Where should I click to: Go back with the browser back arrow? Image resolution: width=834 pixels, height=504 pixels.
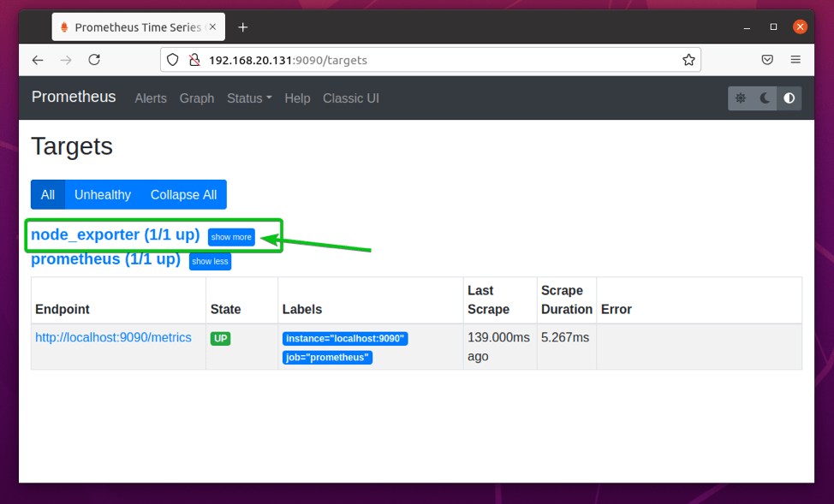37,60
